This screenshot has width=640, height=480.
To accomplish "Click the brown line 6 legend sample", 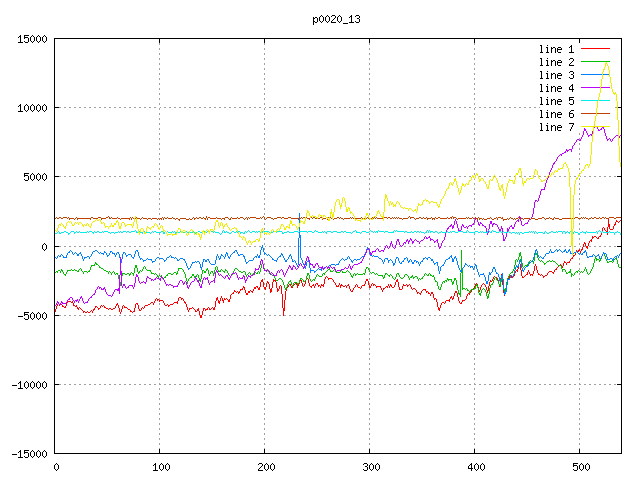I will pyautogui.click(x=596, y=113).
